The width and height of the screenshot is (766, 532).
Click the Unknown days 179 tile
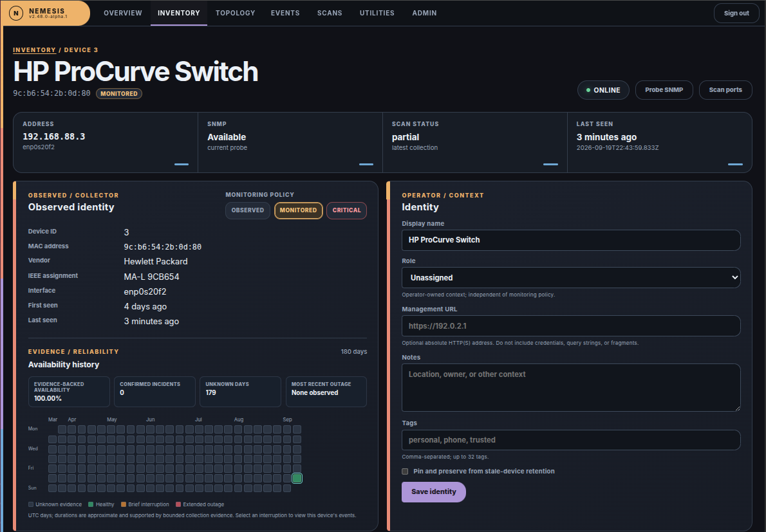(x=240, y=392)
